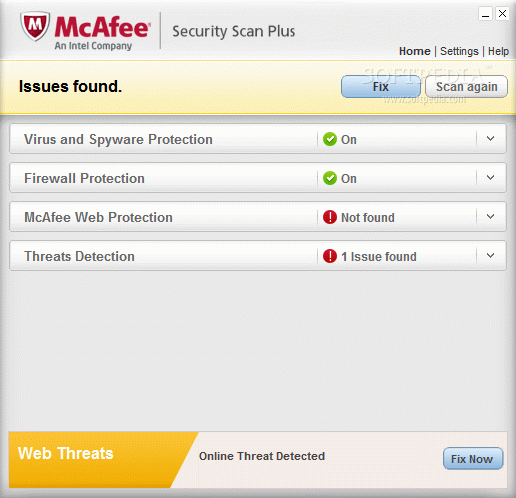Open the Settings page
This screenshot has width=516, height=498.
(x=459, y=51)
